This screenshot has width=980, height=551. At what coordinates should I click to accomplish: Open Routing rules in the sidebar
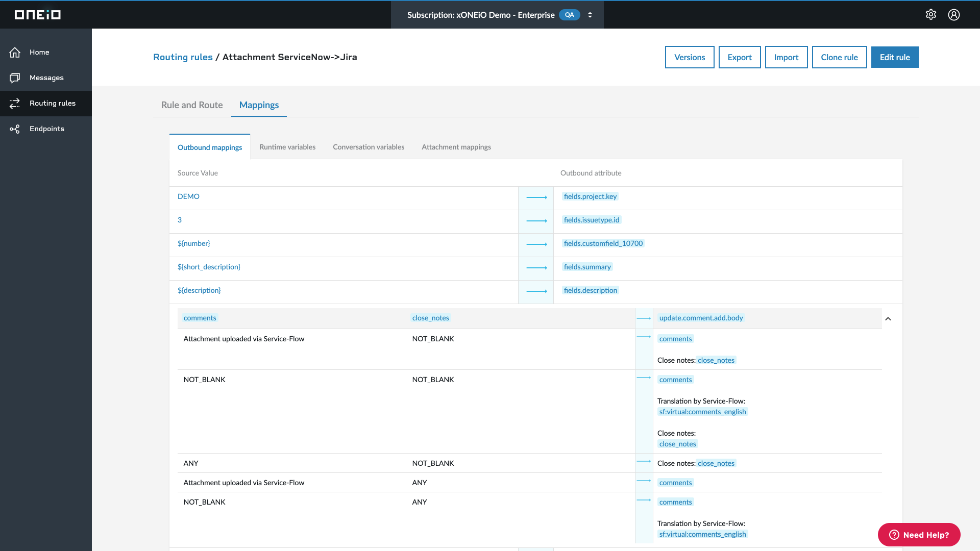click(46, 103)
